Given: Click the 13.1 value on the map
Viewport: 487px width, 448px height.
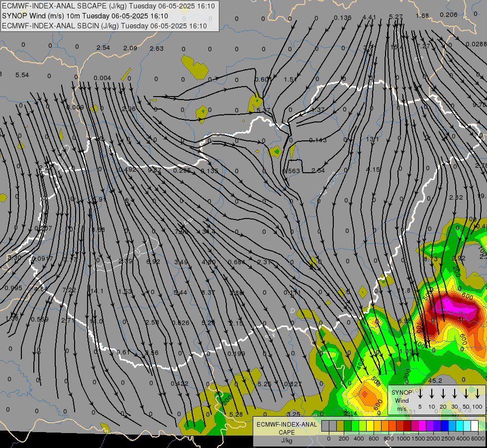Looking at the screenshot, I should (x=372, y=139).
